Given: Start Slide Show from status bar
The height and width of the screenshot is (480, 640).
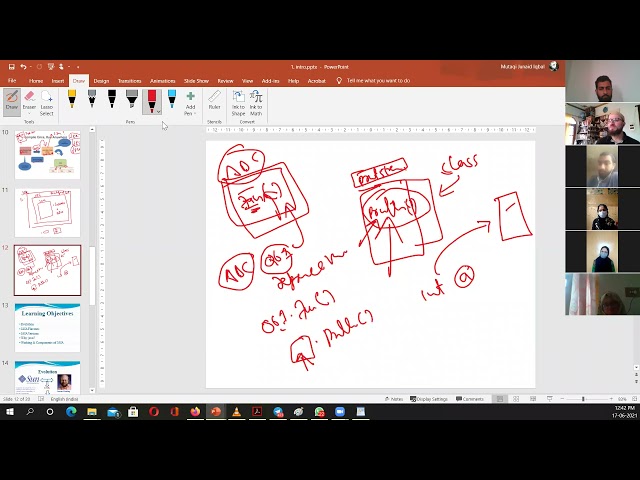Looking at the screenshot, I should point(549,399).
